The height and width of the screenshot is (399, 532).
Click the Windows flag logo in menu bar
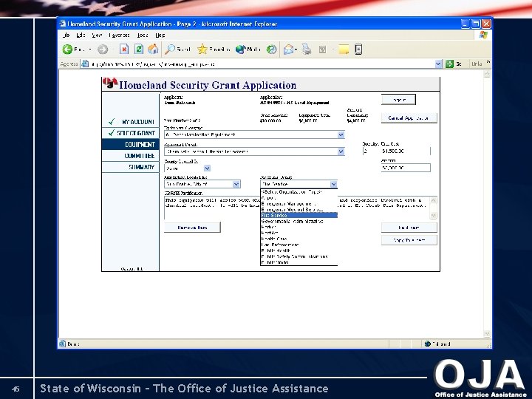(483, 35)
